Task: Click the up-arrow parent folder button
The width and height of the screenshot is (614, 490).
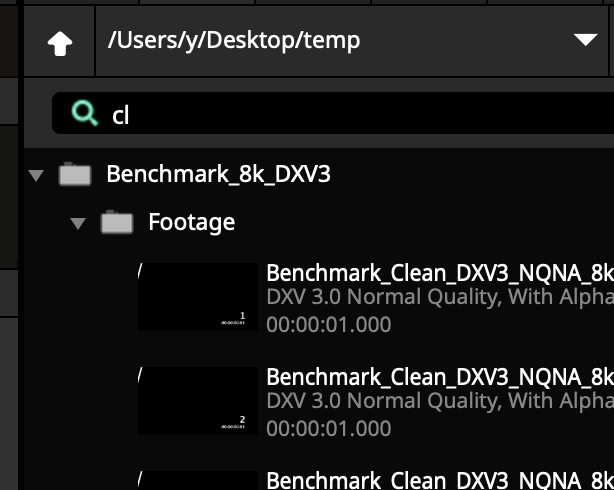Action: pyautogui.click(x=60, y=42)
